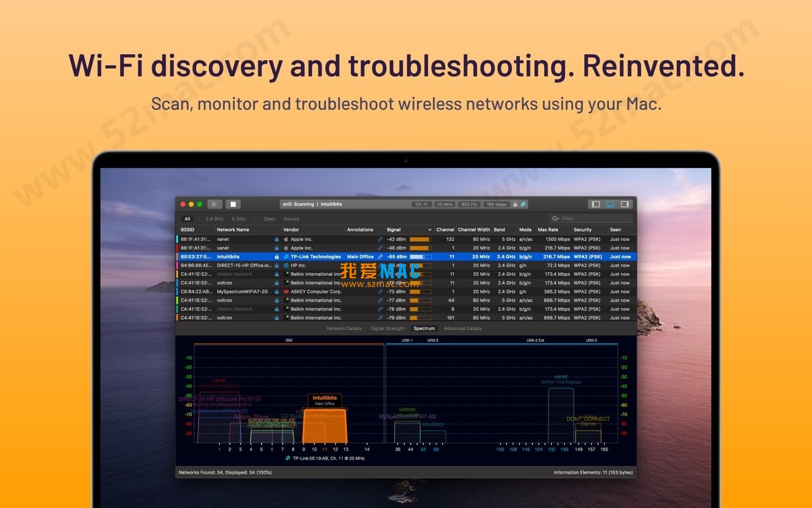This screenshot has width=812, height=508.
Task: Select the MySpectrumWiFiA7-2G network name
Action: (242, 292)
